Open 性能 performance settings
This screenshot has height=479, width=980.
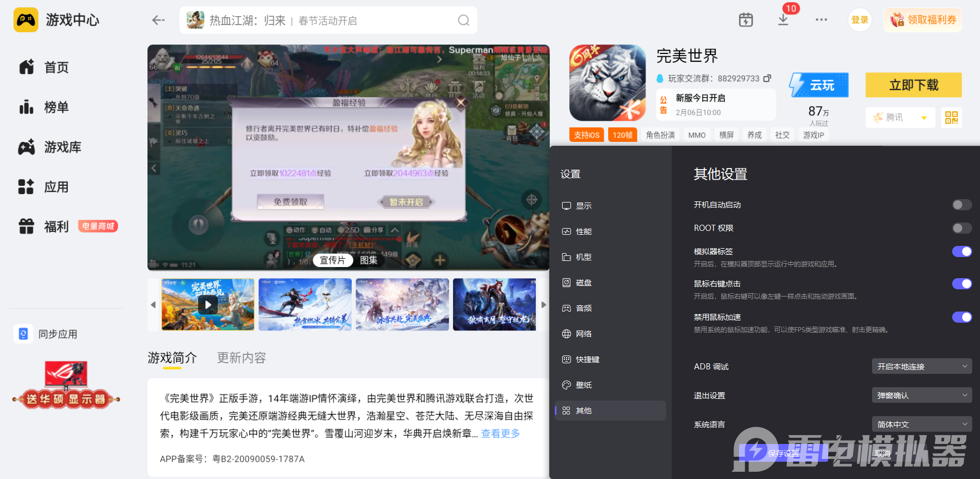click(x=610, y=231)
